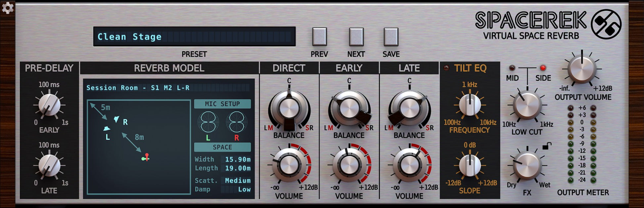Click the left mic polar pattern icon
The height and width of the screenshot is (208, 644).
point(208,122)
